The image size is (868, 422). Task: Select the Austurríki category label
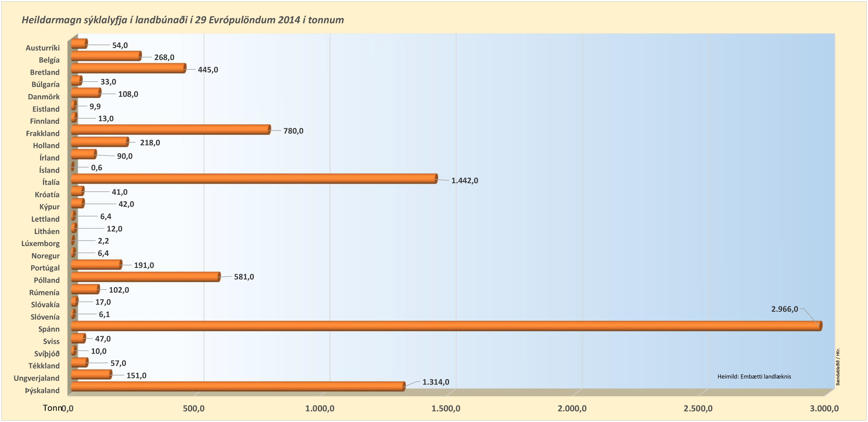(x=42, y=48)
